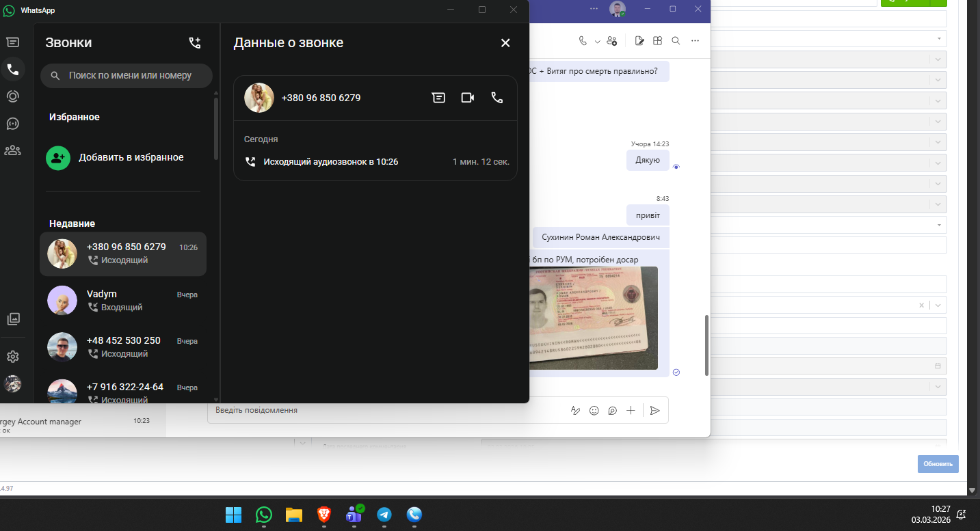Select the Calls phone icon in WhatsApp sidebar
980x531 pixels.
(x=12, y=69)
